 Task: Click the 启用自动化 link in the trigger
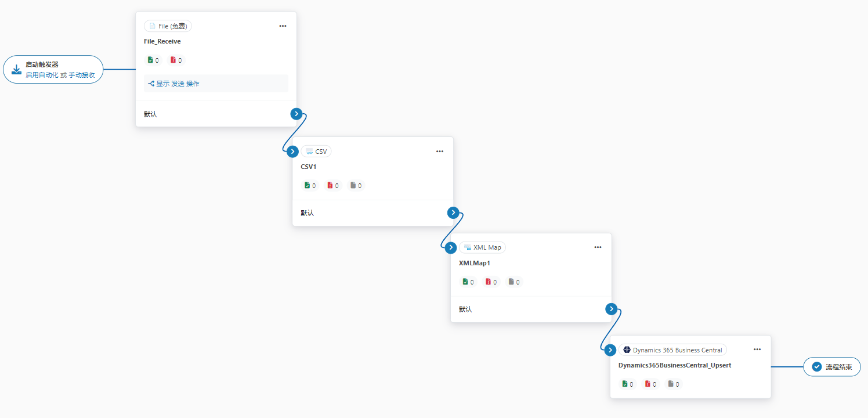42,75
